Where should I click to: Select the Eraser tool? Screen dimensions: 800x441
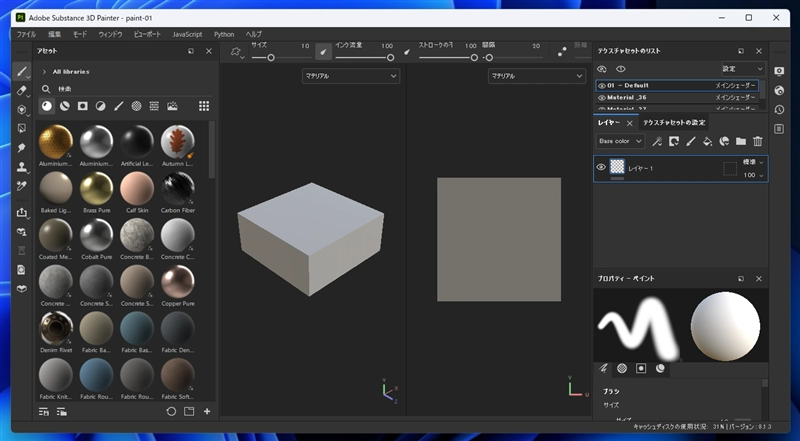(21, 91)
